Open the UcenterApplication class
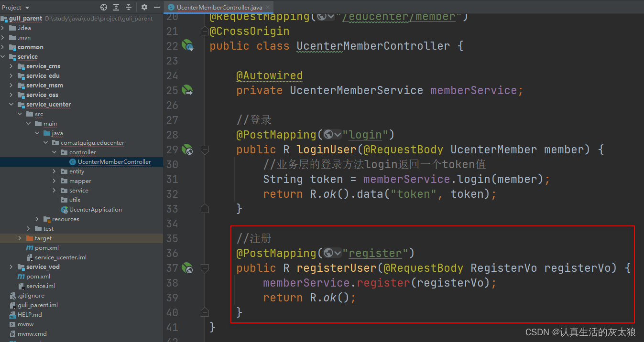Viewport: 644px width, 342px height. (95, 210)
